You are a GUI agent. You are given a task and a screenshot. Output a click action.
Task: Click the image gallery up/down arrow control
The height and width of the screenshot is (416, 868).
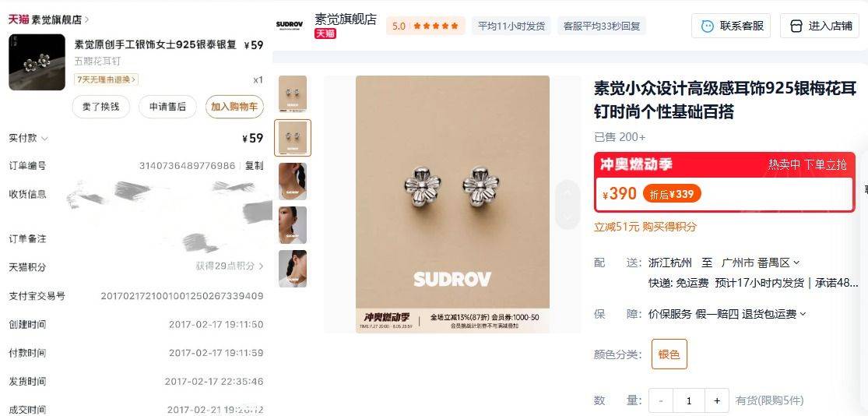point(568,204)
